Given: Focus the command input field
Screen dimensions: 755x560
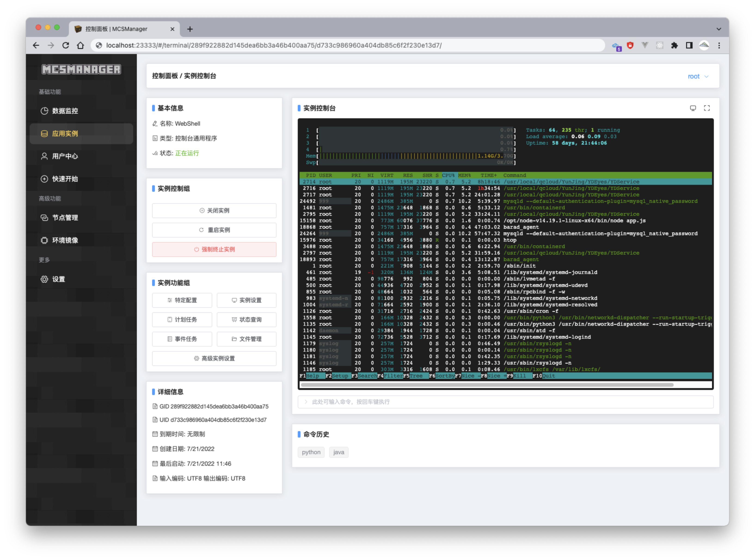Looking at the screenshot, I should pos(505,402).
